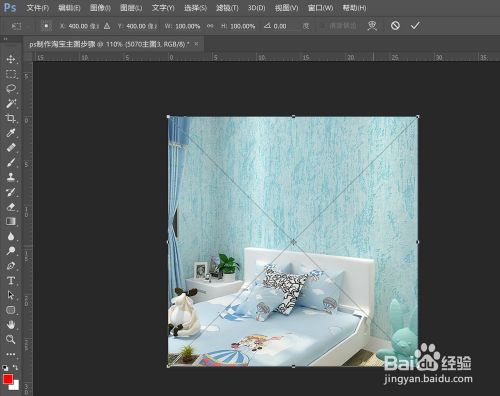Select the Blur droplet tool
Viewport: 500px width, 396px height.
coord(11,236)
